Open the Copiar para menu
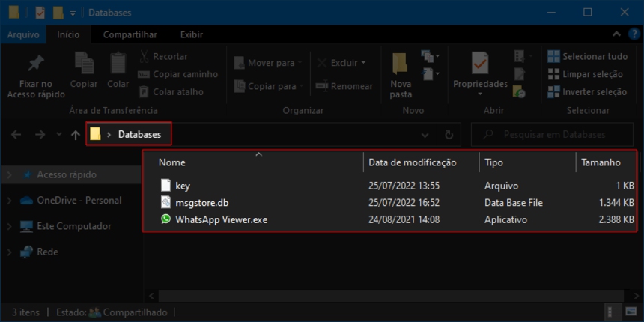 click(269, 86)
